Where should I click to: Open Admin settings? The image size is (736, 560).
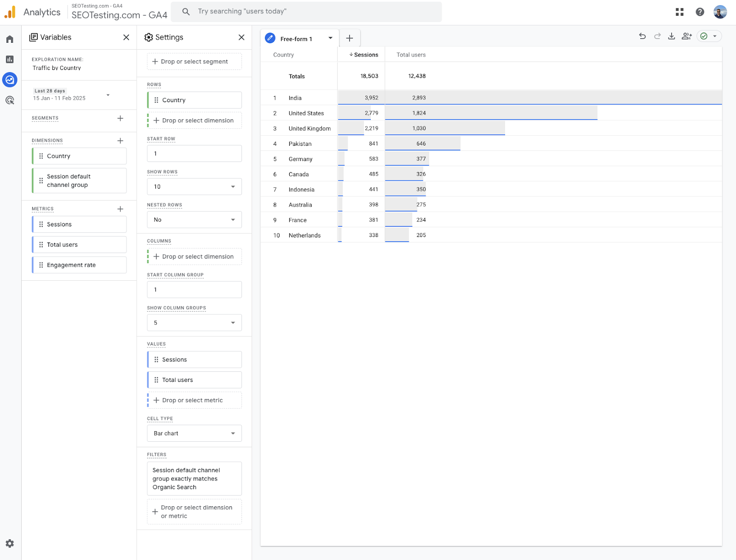(9, 543)
